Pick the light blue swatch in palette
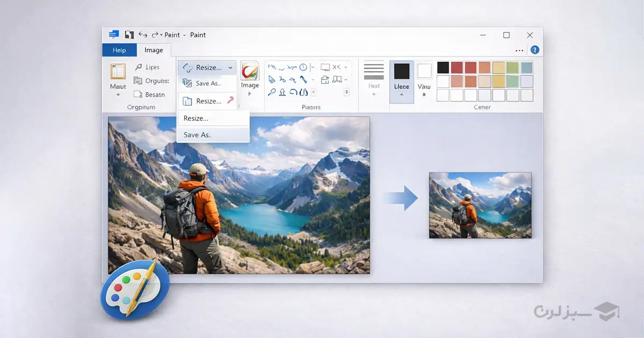 point(526,68)
